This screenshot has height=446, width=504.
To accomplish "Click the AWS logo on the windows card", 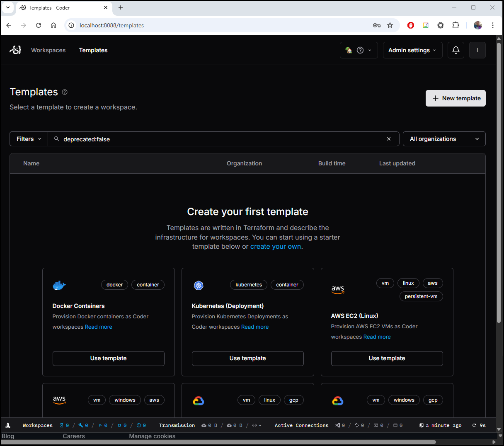I will tap(59, 400).
